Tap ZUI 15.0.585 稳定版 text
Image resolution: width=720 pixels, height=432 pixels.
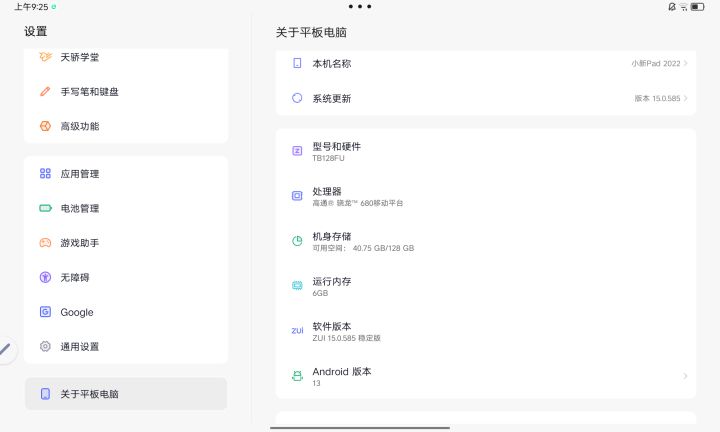[x=346, y=338]
